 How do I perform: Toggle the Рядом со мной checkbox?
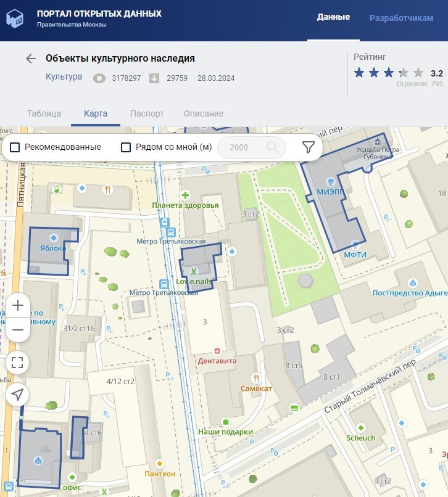click(x=126, y=147)
